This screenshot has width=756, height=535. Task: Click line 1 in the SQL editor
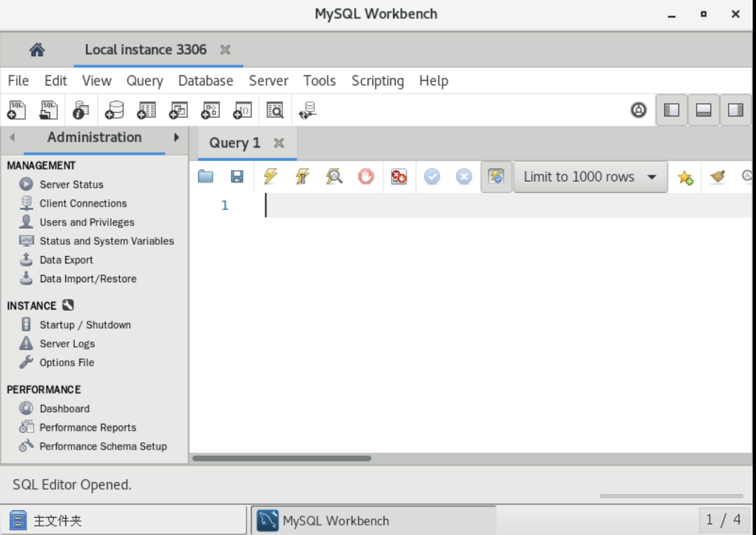click(x=508, y=205)
